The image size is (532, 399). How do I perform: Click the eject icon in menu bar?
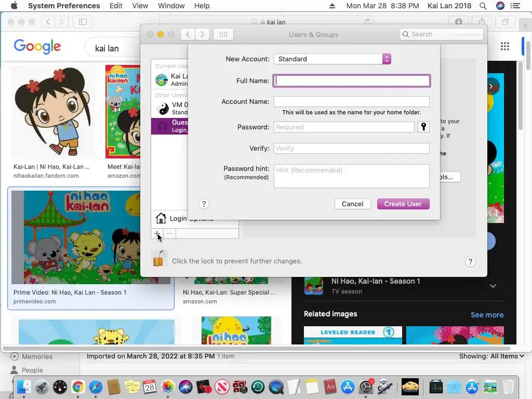(x=332, y=6)
